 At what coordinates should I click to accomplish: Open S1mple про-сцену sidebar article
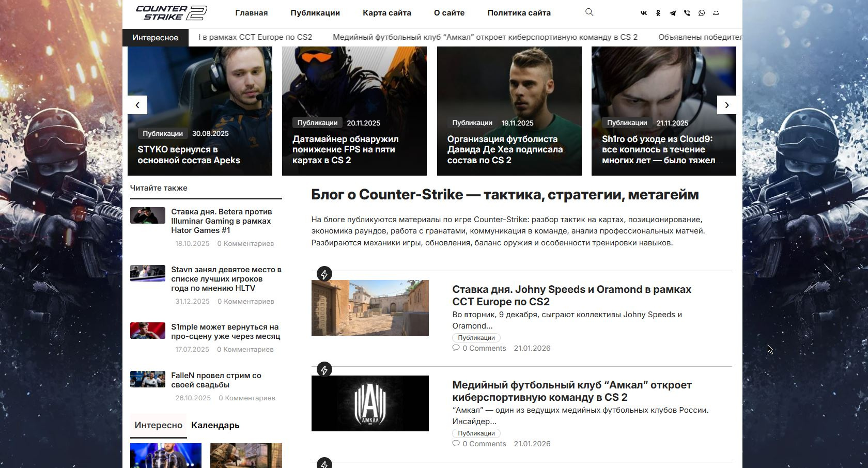tap(225, 332)
